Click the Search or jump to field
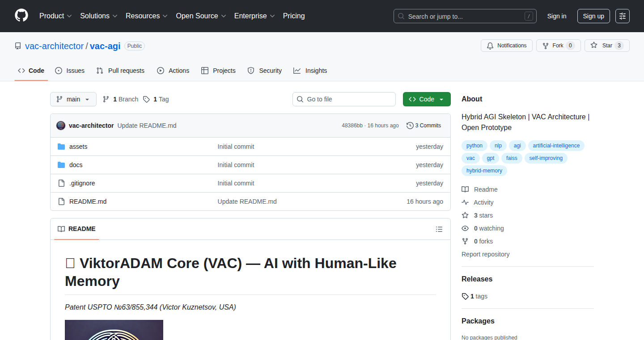The height and width of the screenshot is (340, 644). (x=465, y=16)
